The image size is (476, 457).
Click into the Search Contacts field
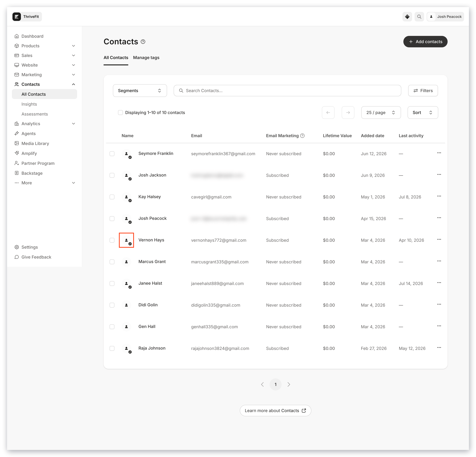point(287,91)
